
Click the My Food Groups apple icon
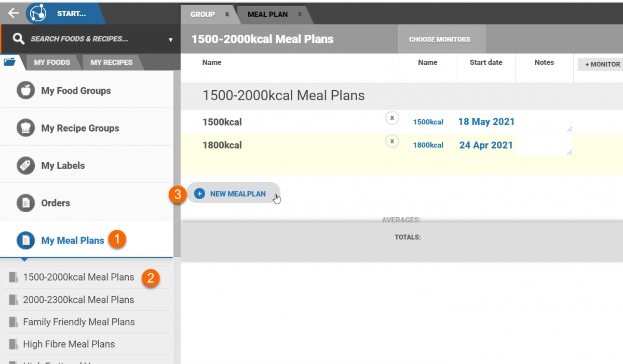25,91
